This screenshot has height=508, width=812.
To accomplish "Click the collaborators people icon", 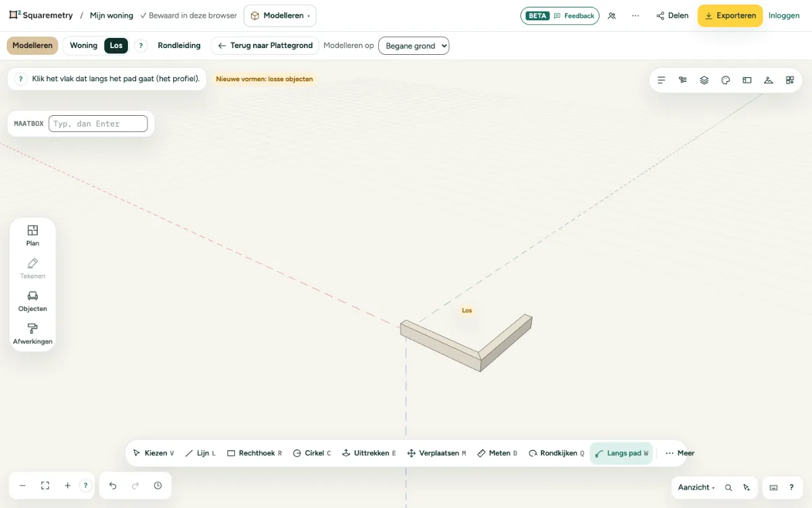I will [612, 16].
